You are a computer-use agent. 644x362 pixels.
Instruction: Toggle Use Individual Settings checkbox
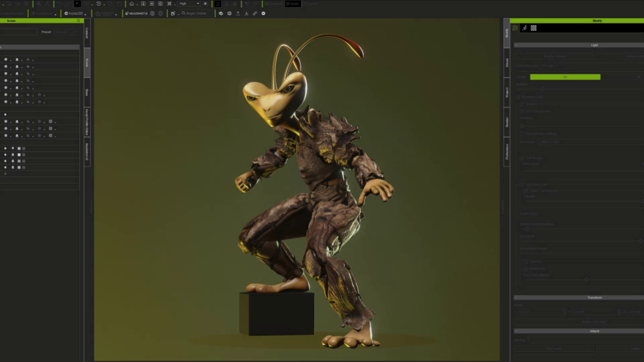tap(522, 133)
